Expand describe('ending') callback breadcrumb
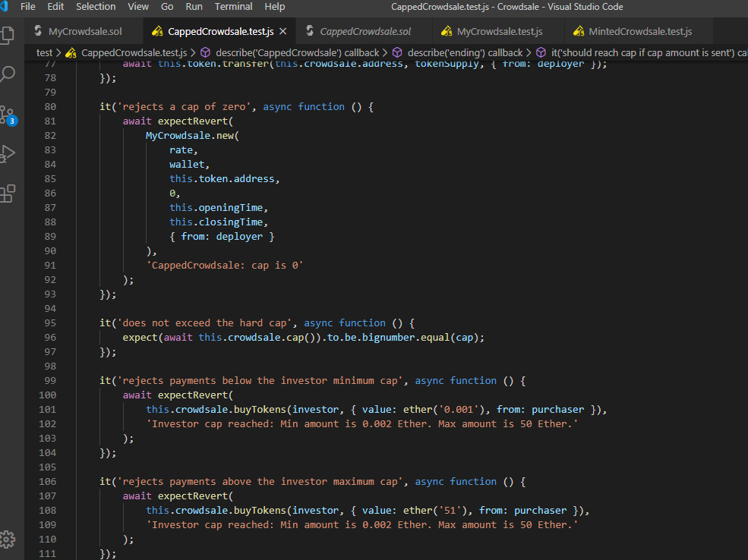The width and height of the screenshot is (748, 560). coord(465,52)
